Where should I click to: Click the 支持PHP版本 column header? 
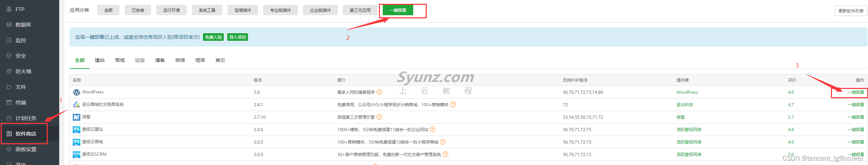[x=575, y=80]
